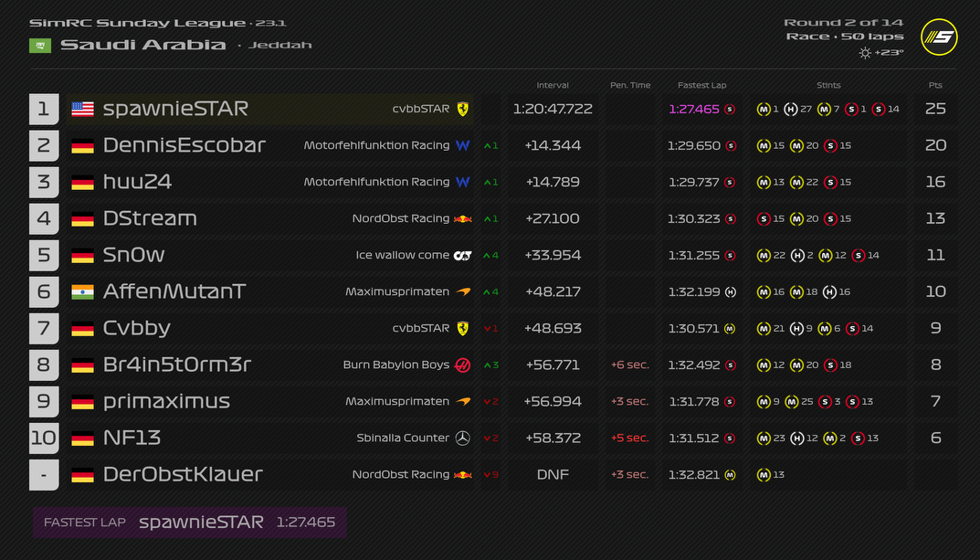This screenshot has width=980, height=560.
Task: Click the SimRC league logo in the top-right corner
Action: [x=939, y=37]
